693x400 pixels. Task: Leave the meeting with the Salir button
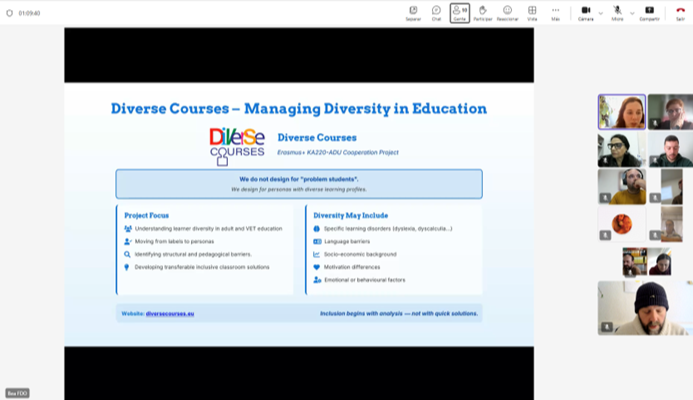680,13
